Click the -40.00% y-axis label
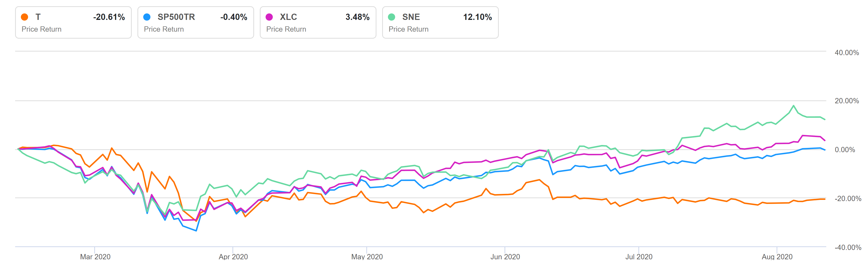 [847, 247]
